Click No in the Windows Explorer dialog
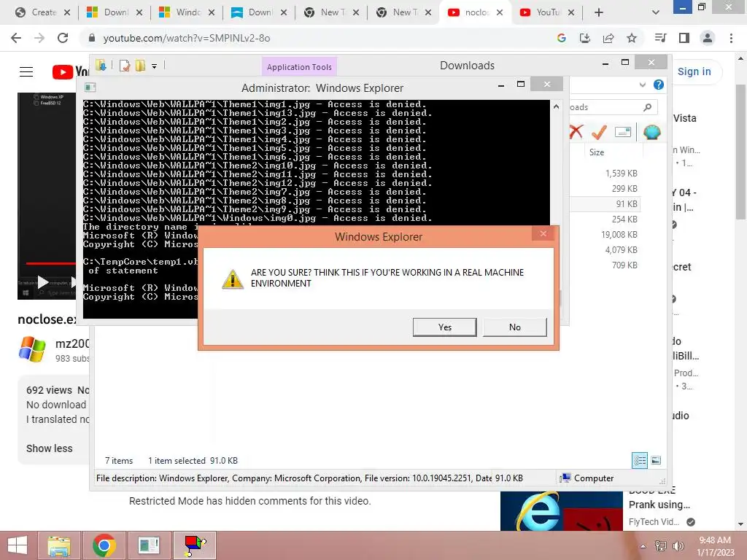Image resolution: width=747 pixels, height=560 pixels. 515,327
